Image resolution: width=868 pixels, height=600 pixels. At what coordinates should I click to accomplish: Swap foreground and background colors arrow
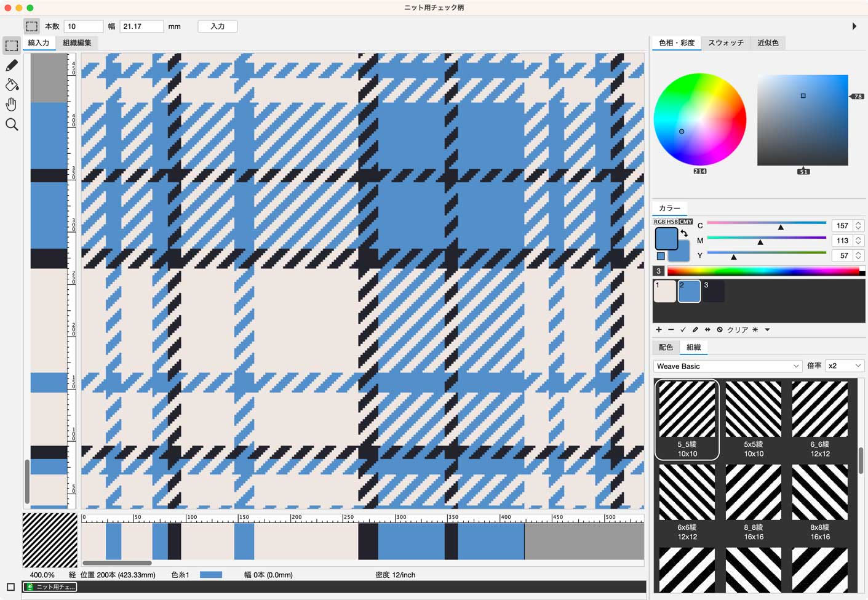tap(684, 233)
